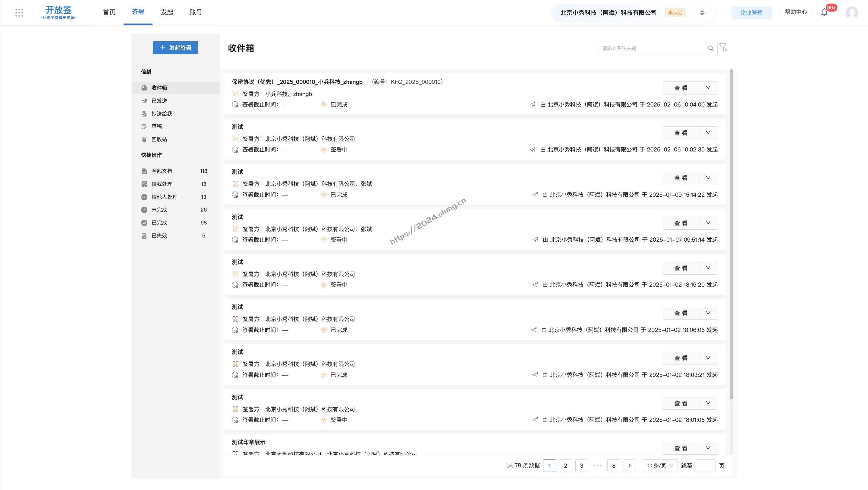868x490 pixels.
Task: Show 已完成 completed documents filter
Action: pyautogui.click(x=159, y=223)
